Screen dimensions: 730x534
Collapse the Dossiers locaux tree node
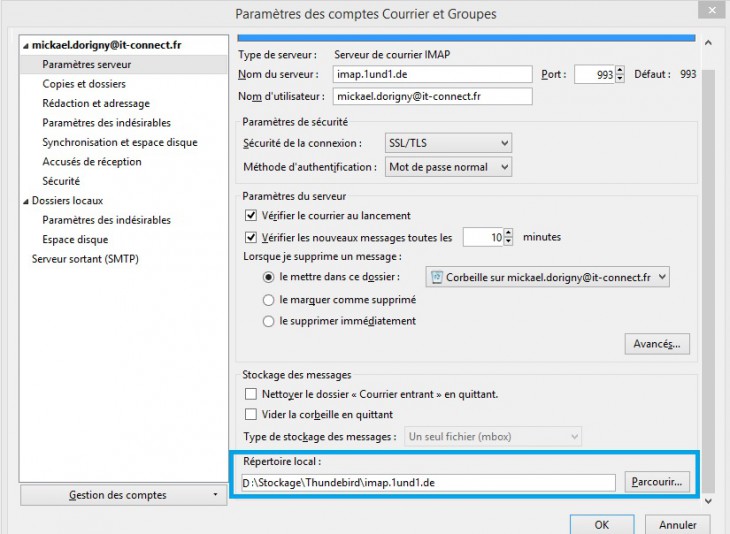26,201
